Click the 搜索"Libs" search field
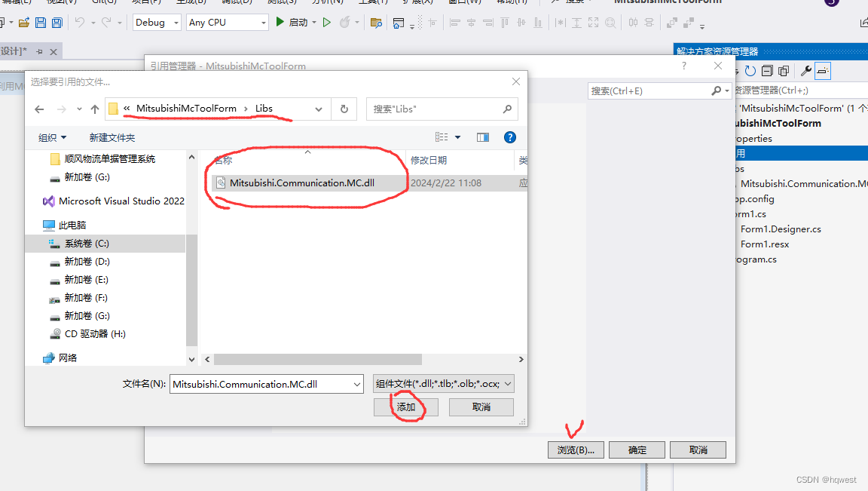Screen dimensions: 868x491 click(442, 109)
